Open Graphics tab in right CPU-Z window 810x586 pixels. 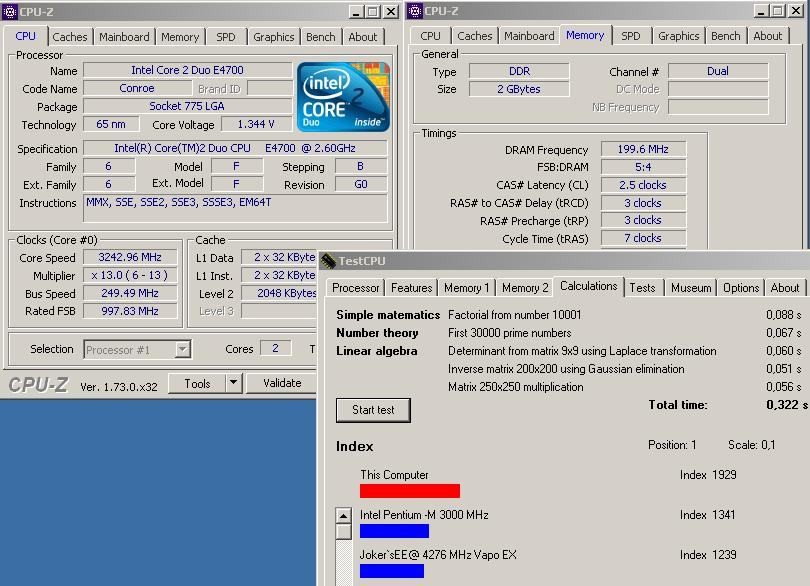pyautogui.click(x=678, y=36)
